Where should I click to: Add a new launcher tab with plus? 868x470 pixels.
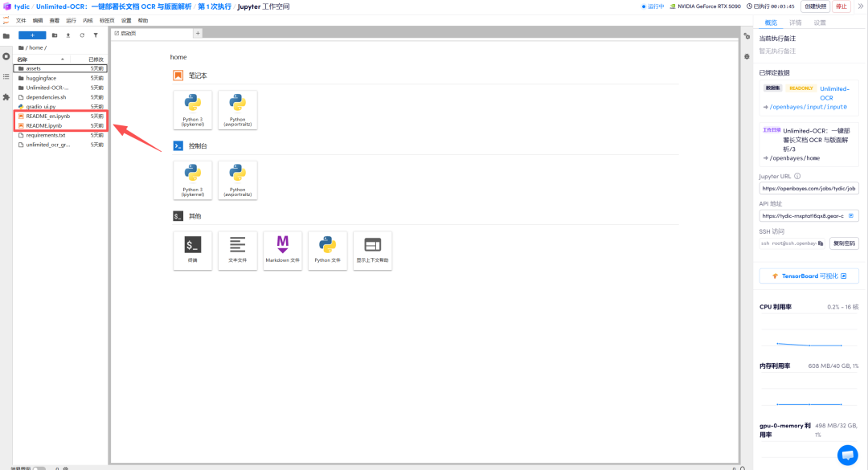click(198, 33)
